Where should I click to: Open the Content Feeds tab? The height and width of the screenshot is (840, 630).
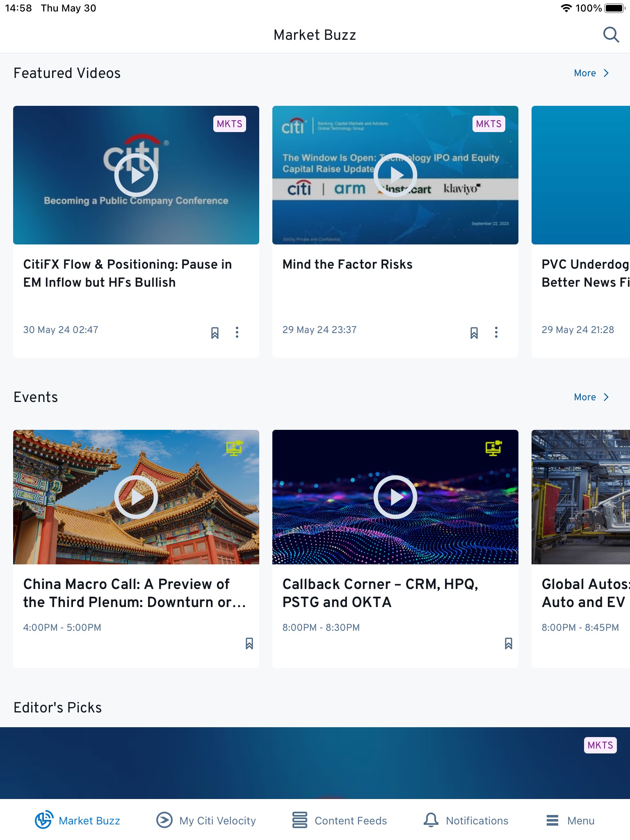(340, 820)
